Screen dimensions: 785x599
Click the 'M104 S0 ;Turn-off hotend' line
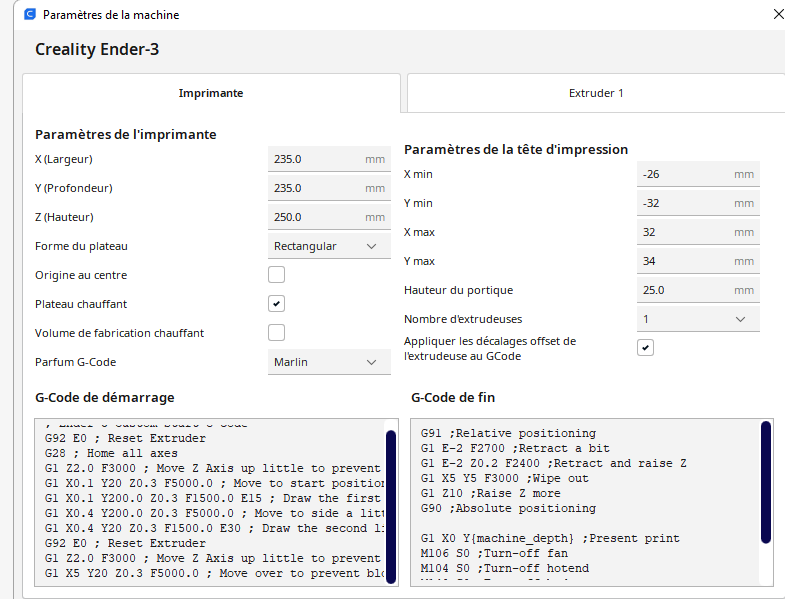(x=505, y=568)
